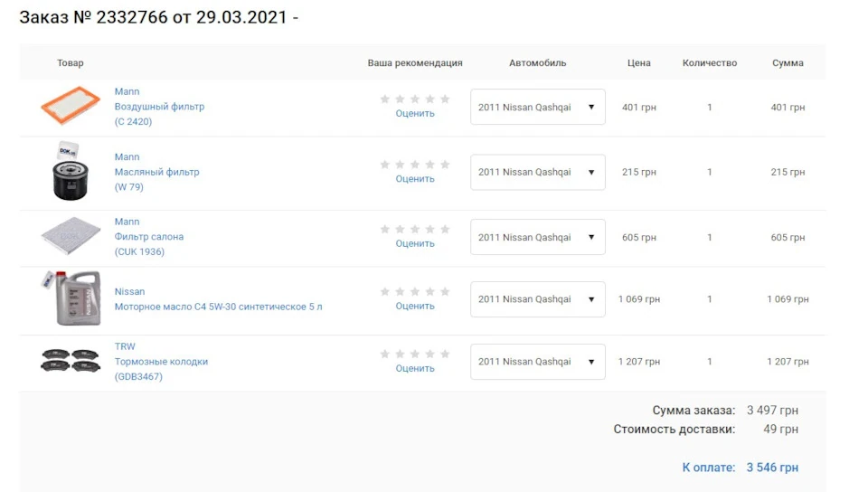
Task: Select the Стоимость доставки value 49 грн
Action: 780,429
